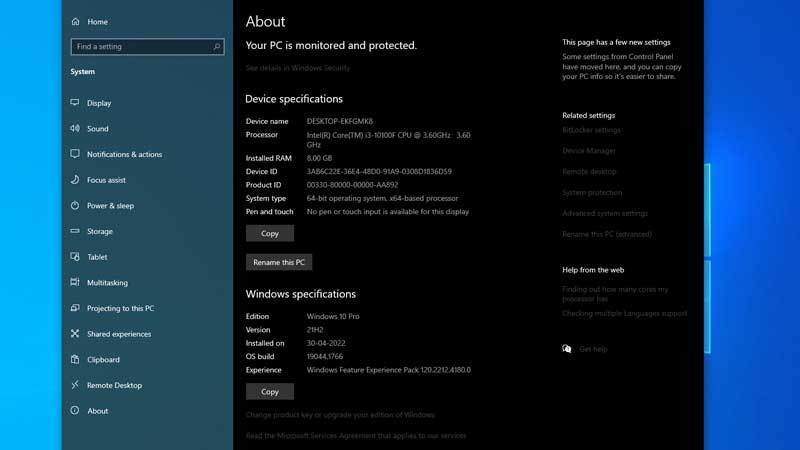The height and width of the screenshot is (450, 800).
Task: Click the System type value text
Action: pyautogui.click(x=382, y=198)
